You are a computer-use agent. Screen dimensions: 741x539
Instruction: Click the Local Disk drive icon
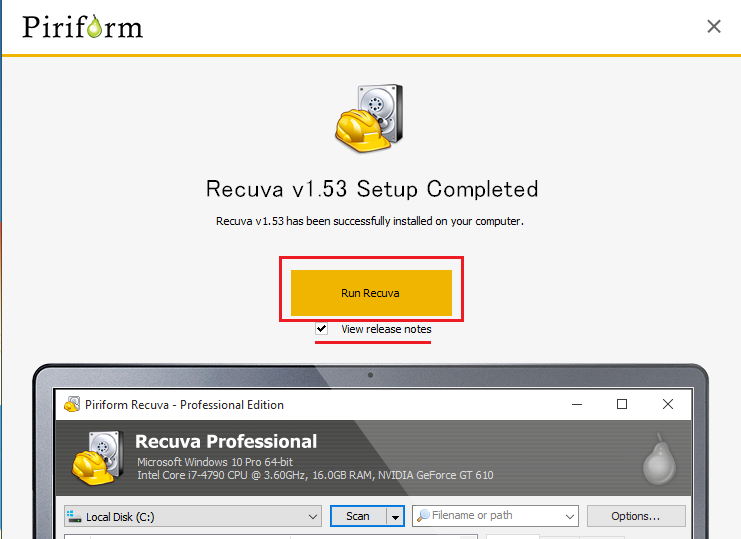tap(74, 516)
